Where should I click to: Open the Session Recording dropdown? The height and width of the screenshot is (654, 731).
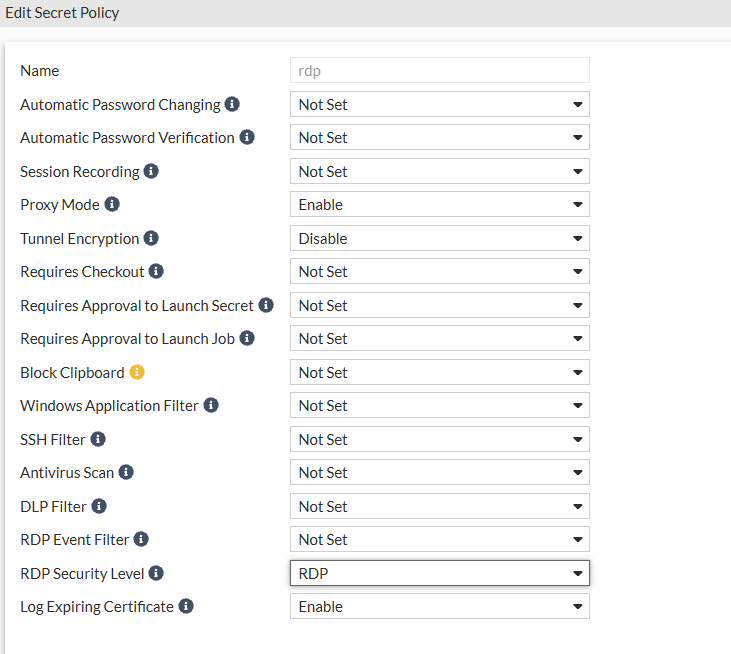tap(439, 171)
